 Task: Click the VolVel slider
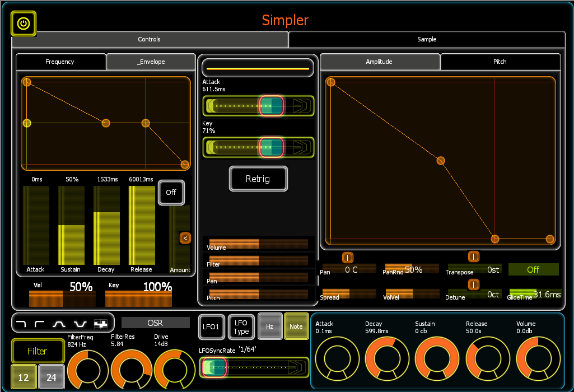pyautogui.click(x=412, y=293)
